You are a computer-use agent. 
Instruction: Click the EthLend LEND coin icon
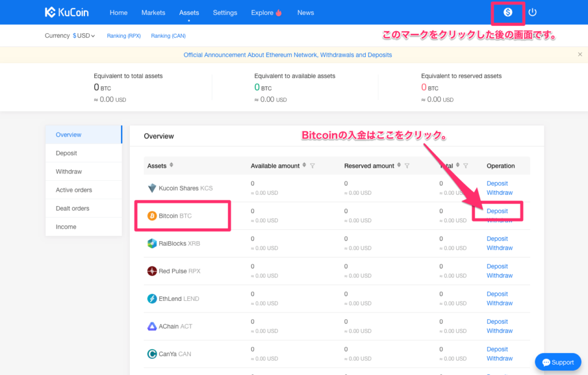(x=152, y=299)
